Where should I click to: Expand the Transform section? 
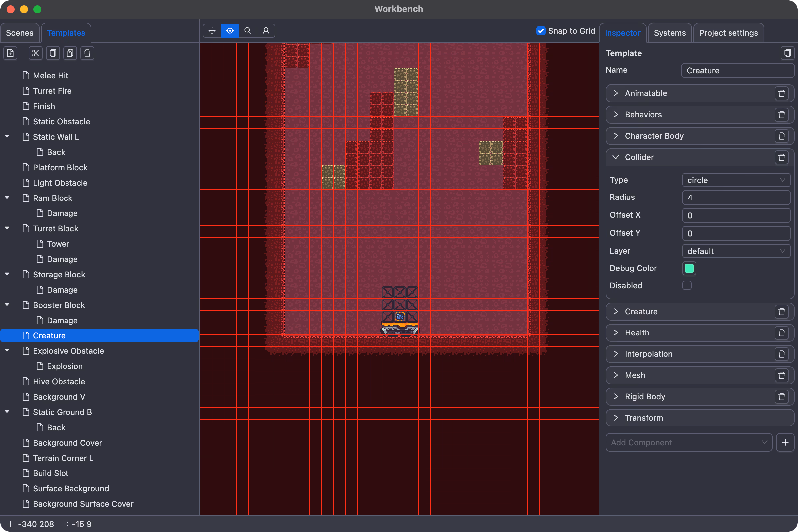(616, 418)
